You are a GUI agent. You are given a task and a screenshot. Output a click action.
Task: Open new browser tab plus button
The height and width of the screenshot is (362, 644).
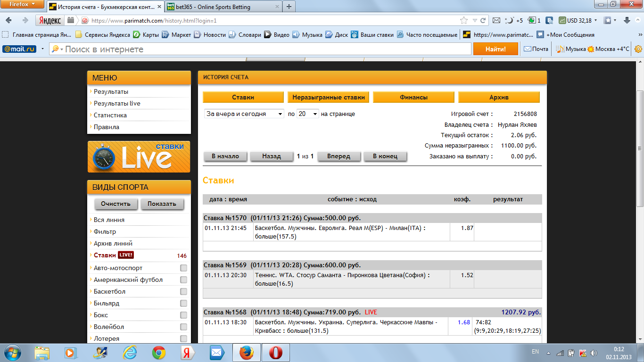[x=289, y=7]
